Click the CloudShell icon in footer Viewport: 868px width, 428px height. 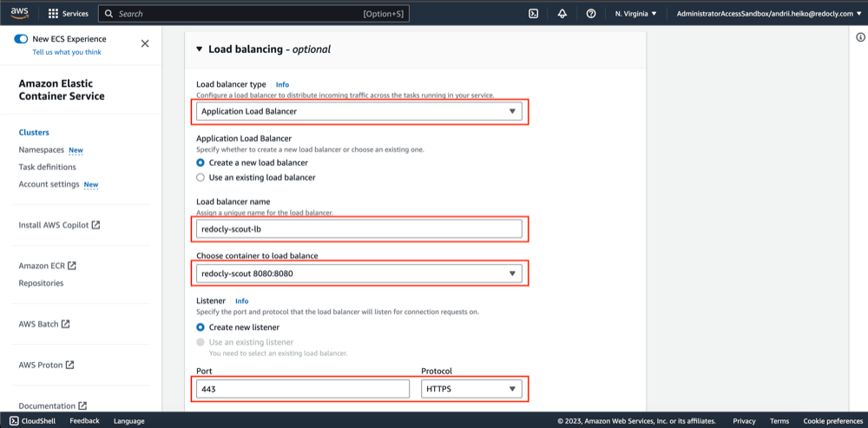pyautogui.click(x=15, y=421)
